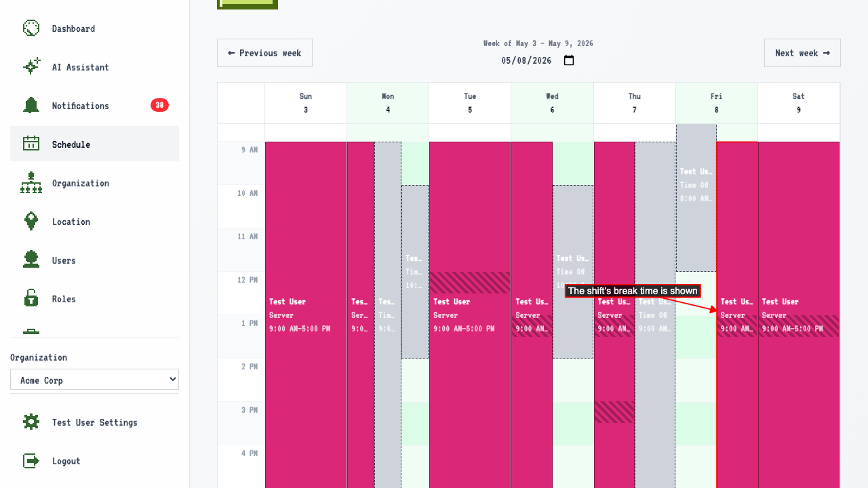Go to Next week
This screenshot has width=868, height=488.
[x=802, y=53]
